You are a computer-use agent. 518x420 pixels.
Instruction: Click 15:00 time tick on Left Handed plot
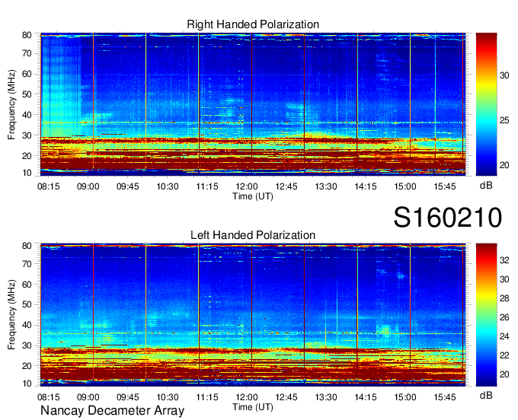tap(405, 397)
